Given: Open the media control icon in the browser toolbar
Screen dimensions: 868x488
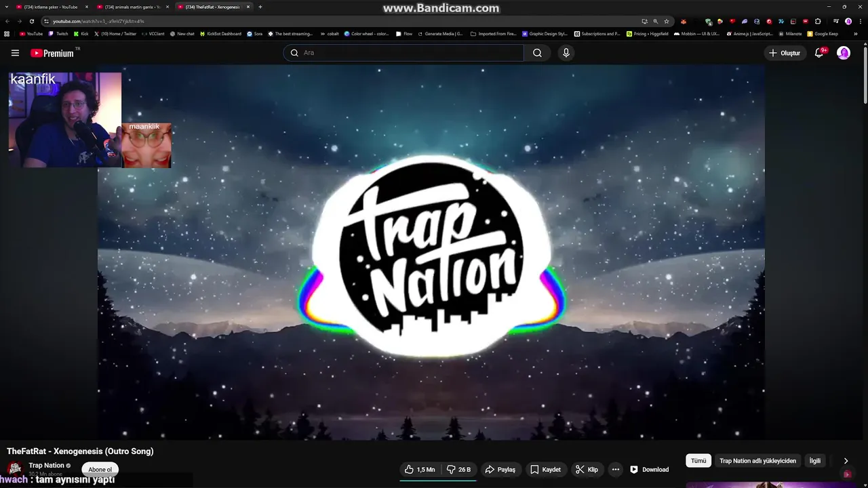Looking at the screenshot, I should pos(836,21).
